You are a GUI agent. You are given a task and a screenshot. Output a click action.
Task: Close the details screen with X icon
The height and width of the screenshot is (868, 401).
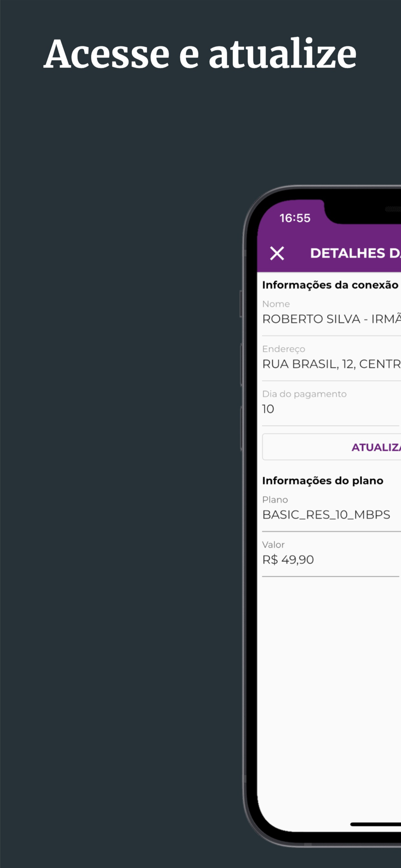pos(277,253)
